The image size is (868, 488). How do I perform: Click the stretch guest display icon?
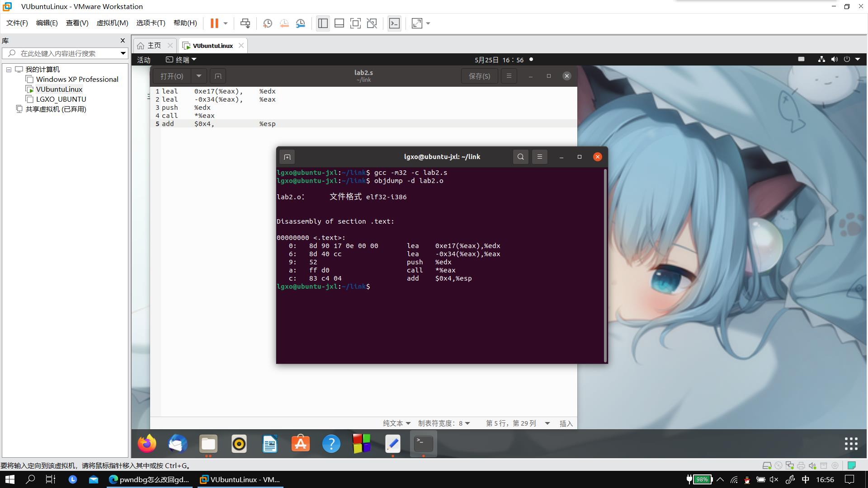(x=417, y=23)
